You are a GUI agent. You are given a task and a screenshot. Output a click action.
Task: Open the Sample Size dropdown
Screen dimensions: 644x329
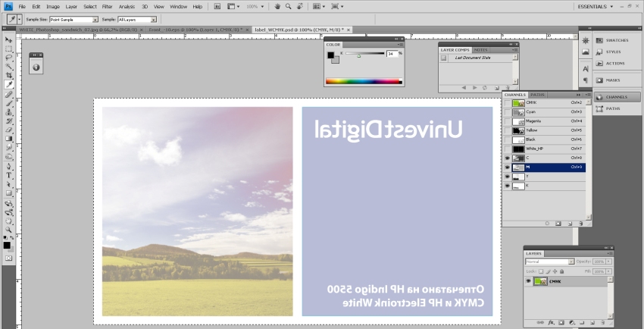(73, 19)
